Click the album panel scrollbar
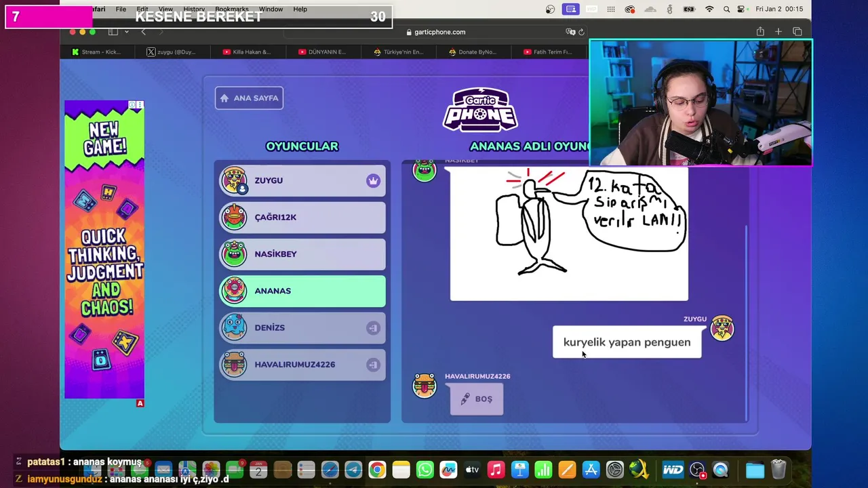 746,323
